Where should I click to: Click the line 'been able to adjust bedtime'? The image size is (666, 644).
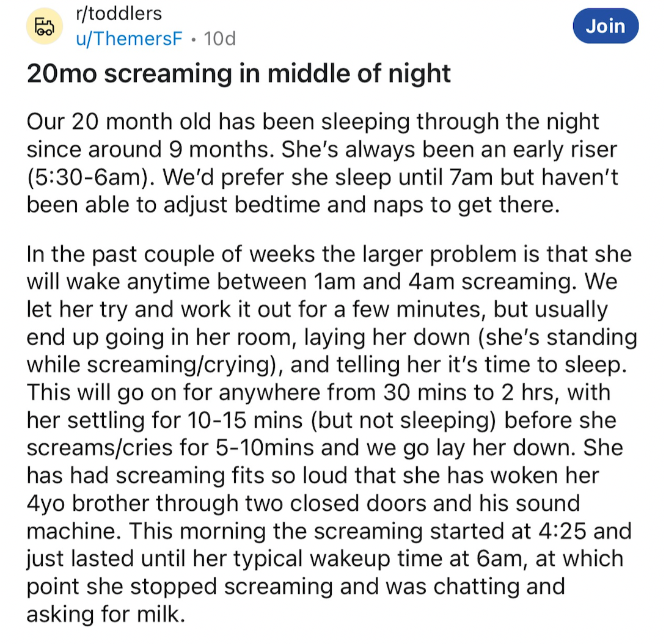click(293, 205)
